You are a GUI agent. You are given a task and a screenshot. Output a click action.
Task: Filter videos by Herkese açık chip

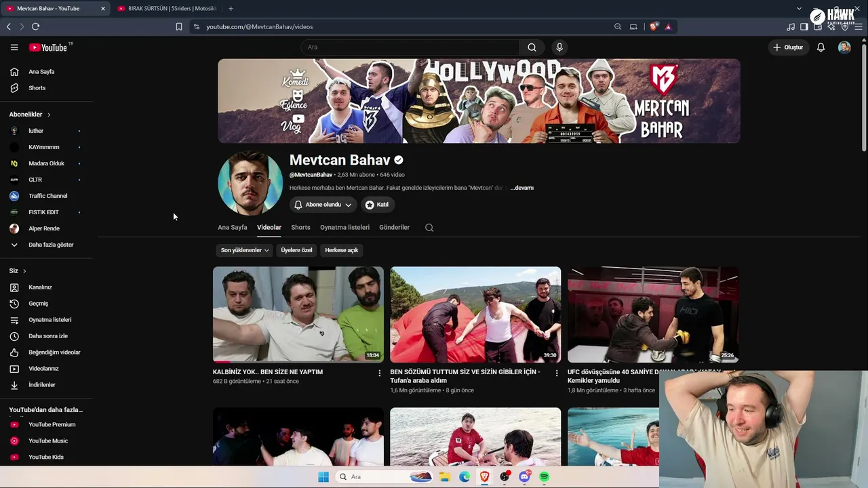tap(341, 250)
